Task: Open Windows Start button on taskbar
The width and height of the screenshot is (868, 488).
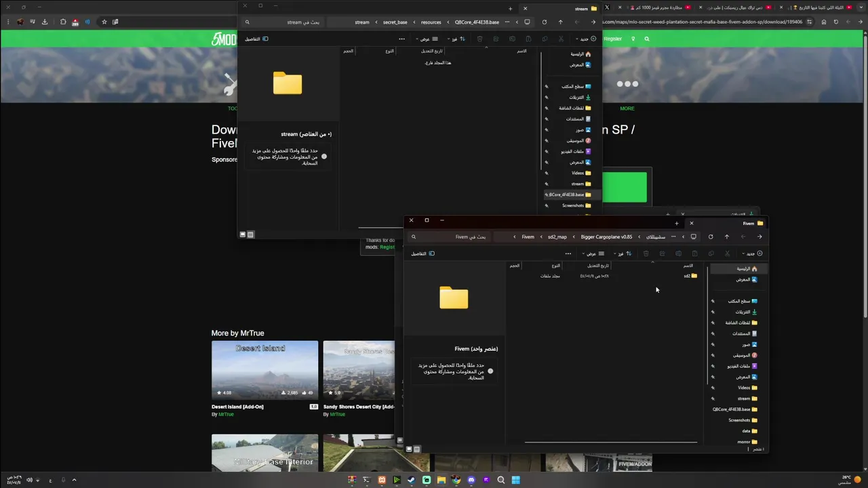Action: pyautogui.click(x=516, y=480)
